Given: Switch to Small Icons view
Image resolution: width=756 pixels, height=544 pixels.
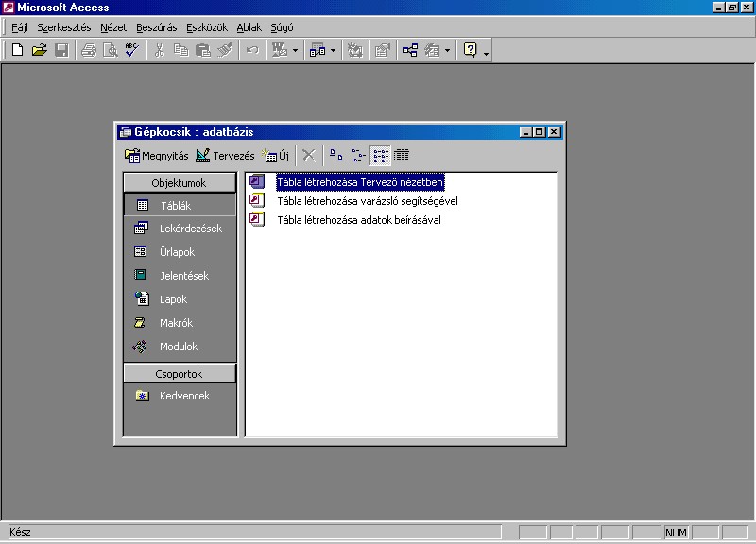Looking at the screenshot, I should 358,156.
